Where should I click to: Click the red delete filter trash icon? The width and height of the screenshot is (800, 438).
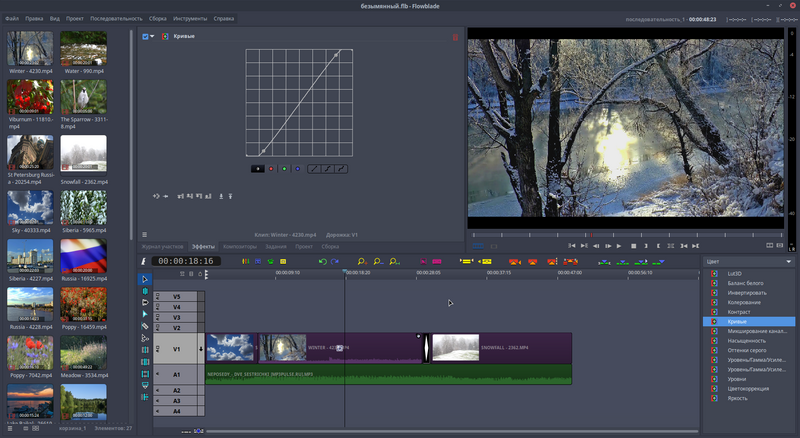456,37
